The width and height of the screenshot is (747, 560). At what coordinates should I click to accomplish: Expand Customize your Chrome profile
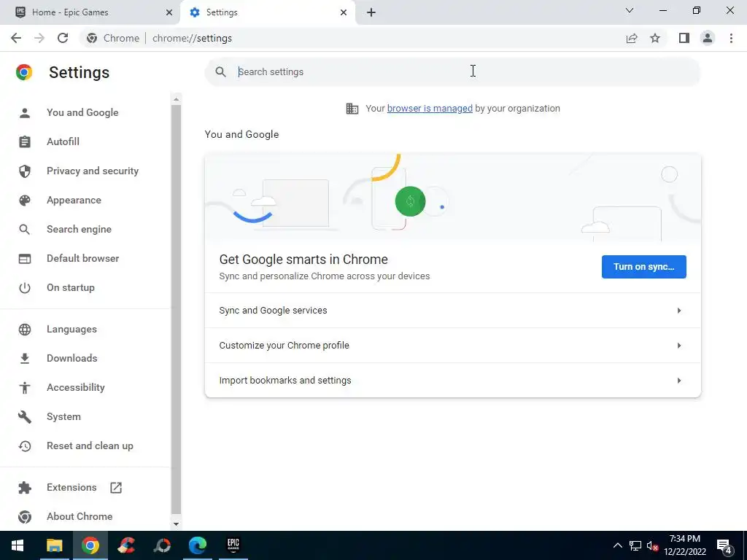click(x=452, y=346)
